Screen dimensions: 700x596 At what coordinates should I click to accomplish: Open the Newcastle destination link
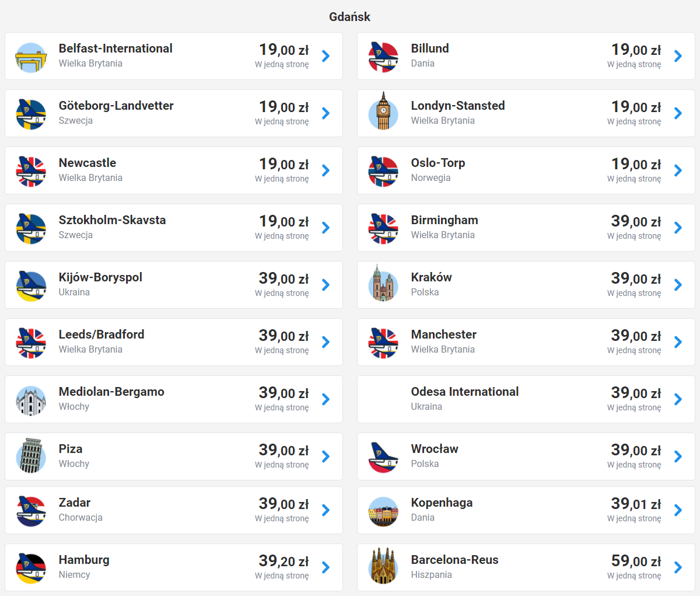(87, 163)
